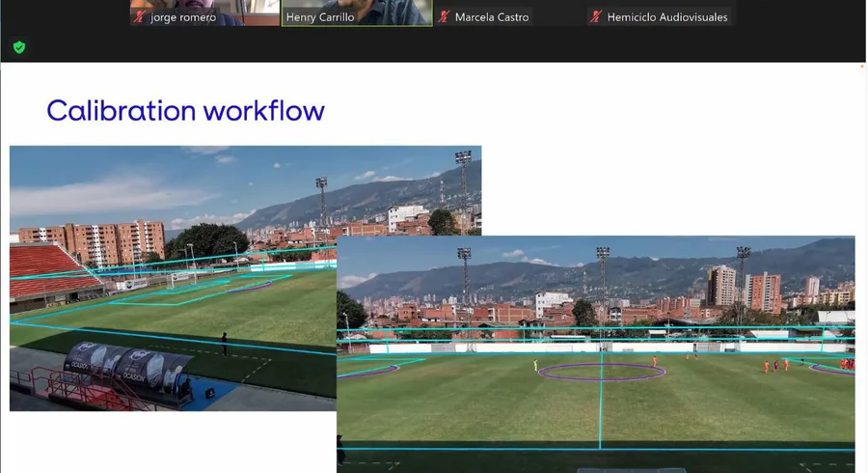868x473 pixels.
Task: Click the Hemiciclo Audiovisuales name label
Action: click(667, 17)
